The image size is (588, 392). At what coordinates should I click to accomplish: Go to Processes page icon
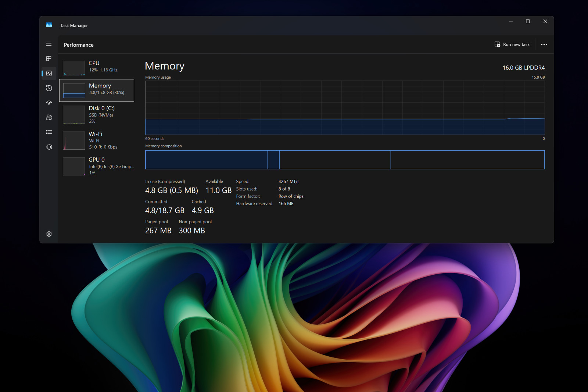(x=49, y=58)
